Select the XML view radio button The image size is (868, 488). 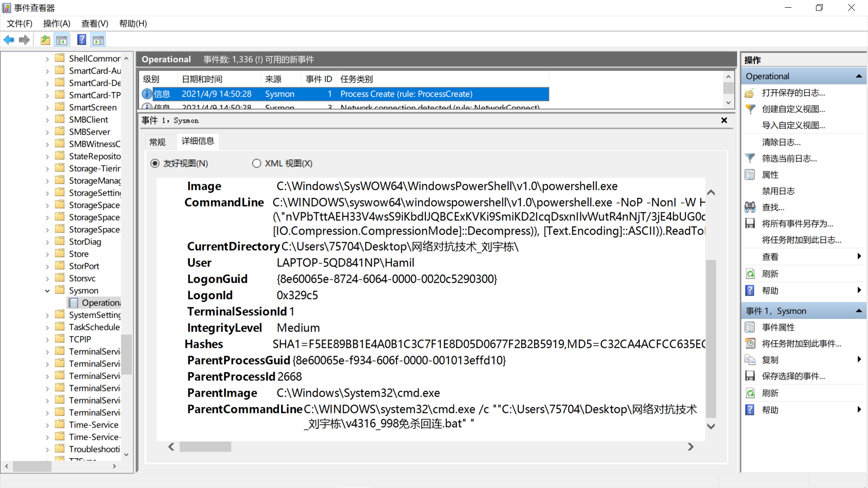point(256,164)
